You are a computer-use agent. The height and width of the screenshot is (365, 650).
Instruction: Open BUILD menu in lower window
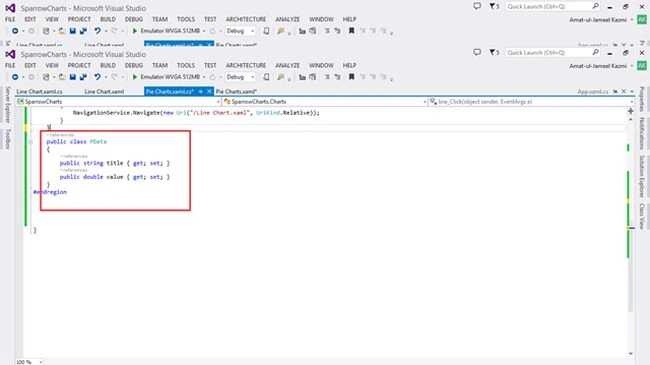[x=108, y=66]
